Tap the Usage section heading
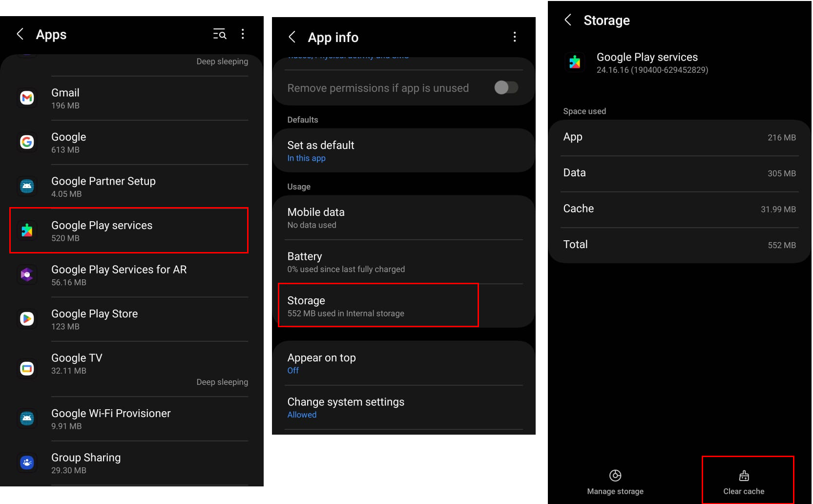 coord(299,187)
